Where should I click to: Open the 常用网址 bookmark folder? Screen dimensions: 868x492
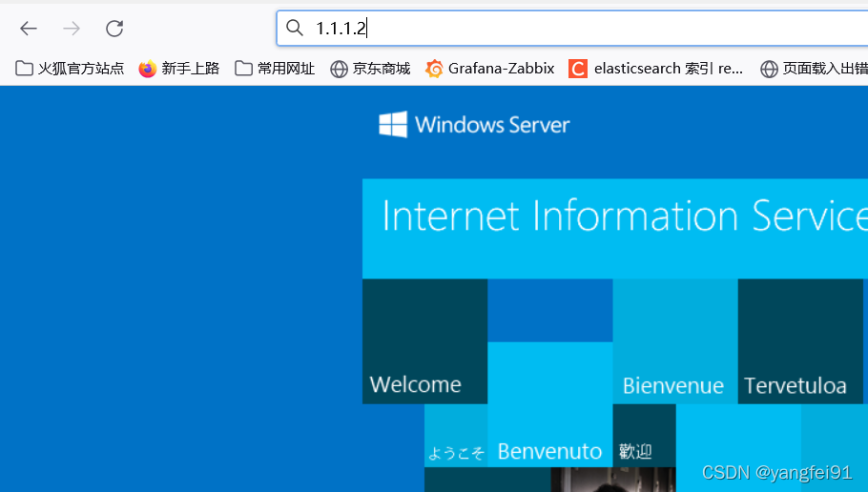[x=275, y=69]
